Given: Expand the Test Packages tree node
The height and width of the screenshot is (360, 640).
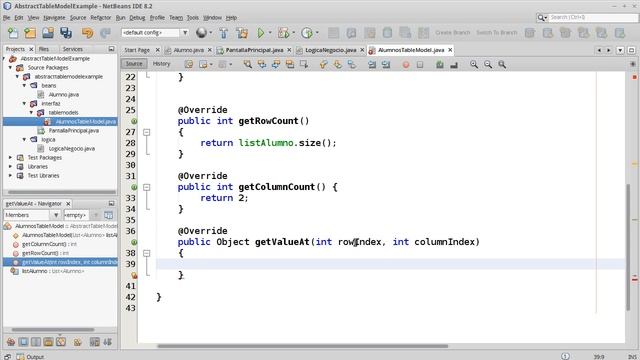Looking at the screenshot, I should tap(11, 158).
